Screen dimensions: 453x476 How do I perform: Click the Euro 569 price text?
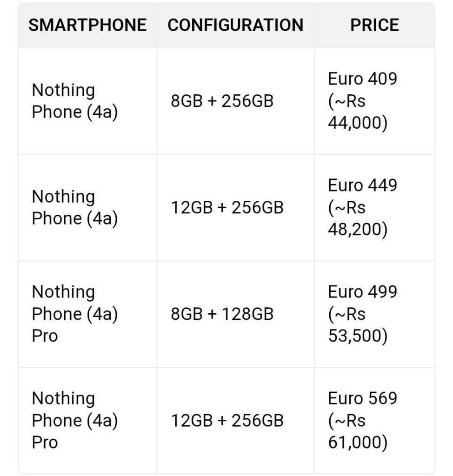point(363,398)
